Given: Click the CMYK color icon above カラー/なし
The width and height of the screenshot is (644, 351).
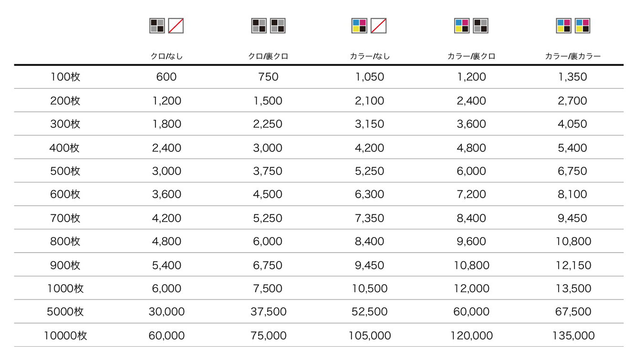Looking at the screenshot, I should click(360, 26).
